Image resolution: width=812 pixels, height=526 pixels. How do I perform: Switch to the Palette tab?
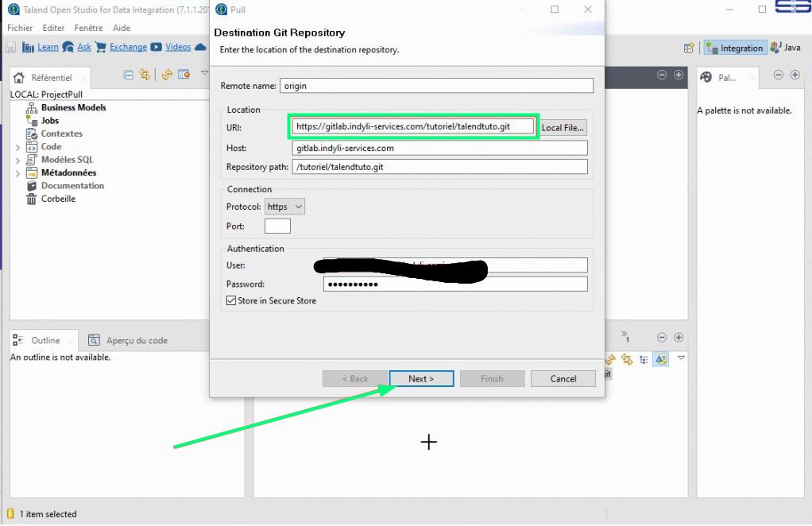coord(726,78)
